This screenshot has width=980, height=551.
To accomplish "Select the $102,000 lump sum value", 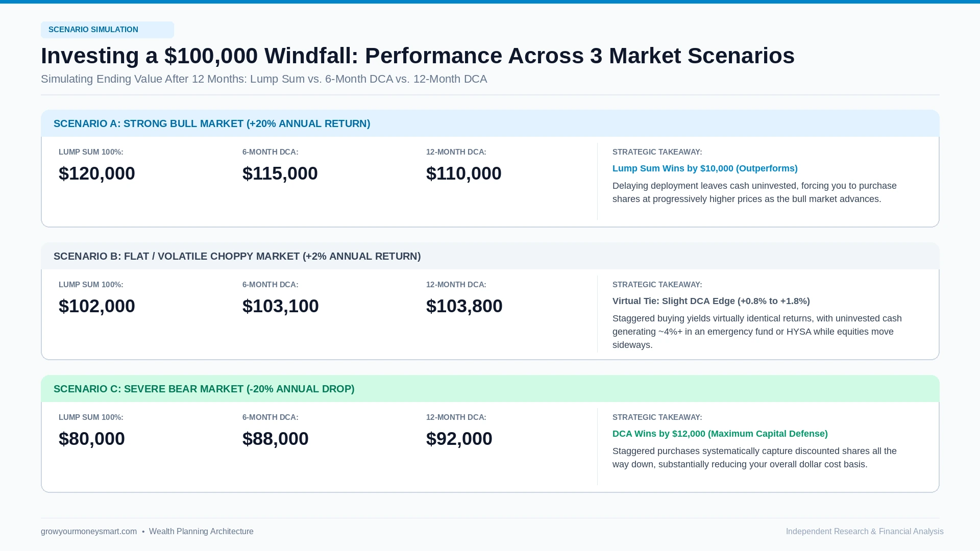I will (97, 306).
